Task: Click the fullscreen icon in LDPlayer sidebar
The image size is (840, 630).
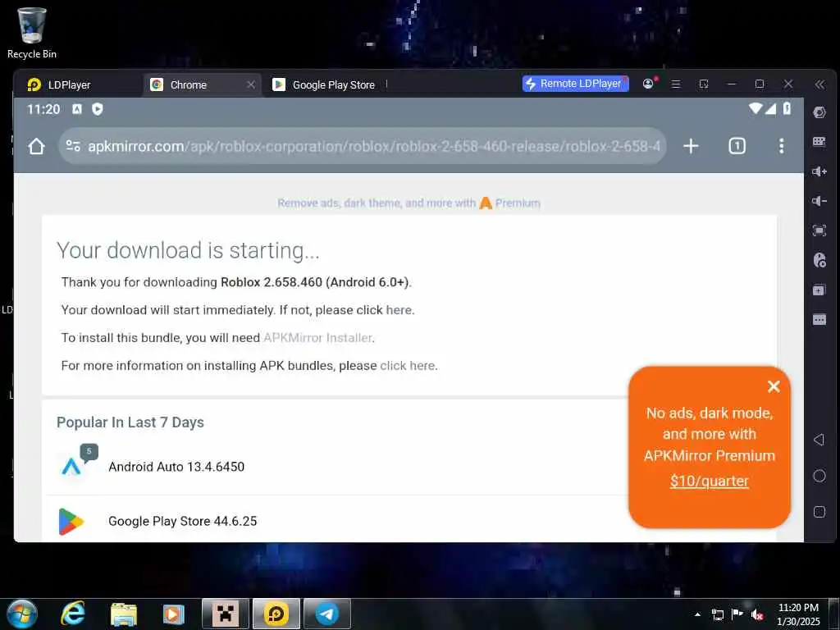Action: point(819,231)
